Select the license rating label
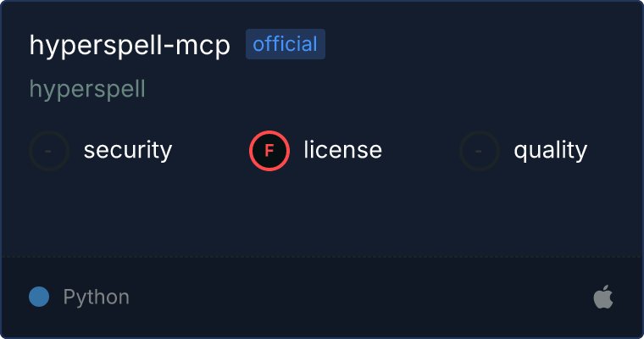Image resolution: width=644 pixels, height=339 pixels. [x=343, y=149]
